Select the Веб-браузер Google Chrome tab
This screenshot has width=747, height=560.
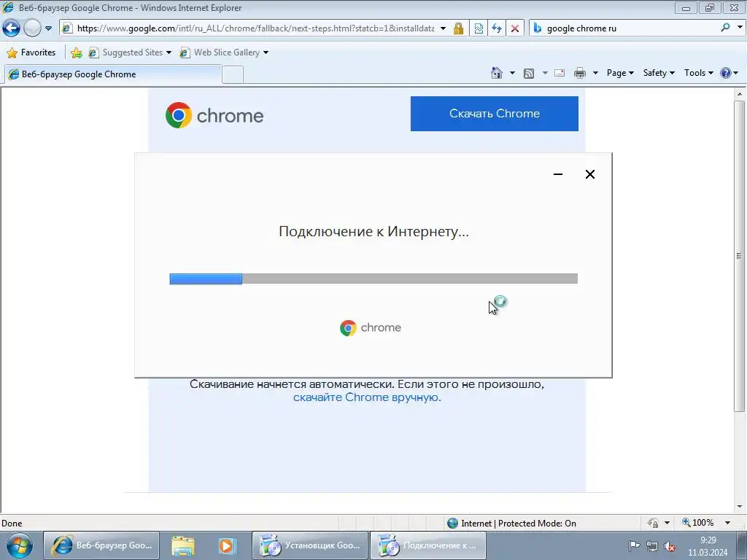(112, 74)
